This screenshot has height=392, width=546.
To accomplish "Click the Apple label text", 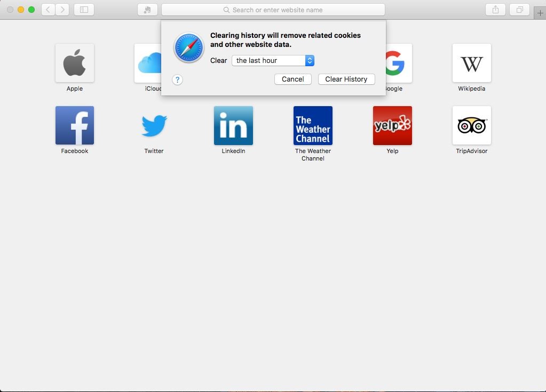I will click(75, 89).
